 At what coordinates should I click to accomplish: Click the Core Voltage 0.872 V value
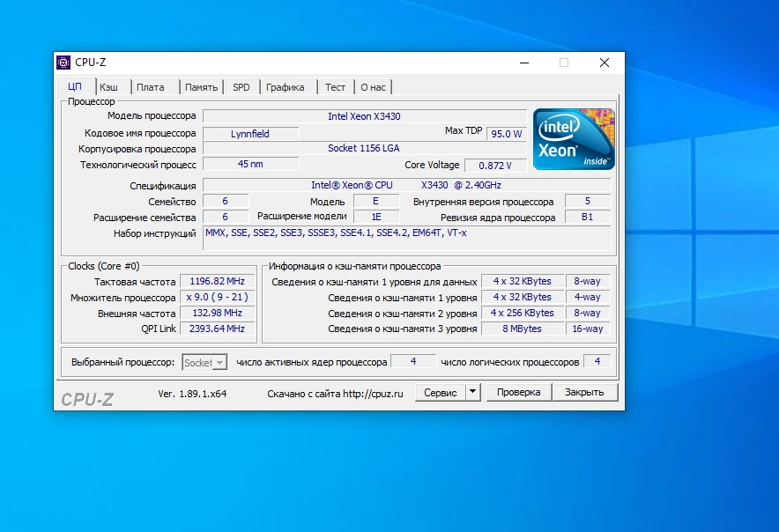495,166
